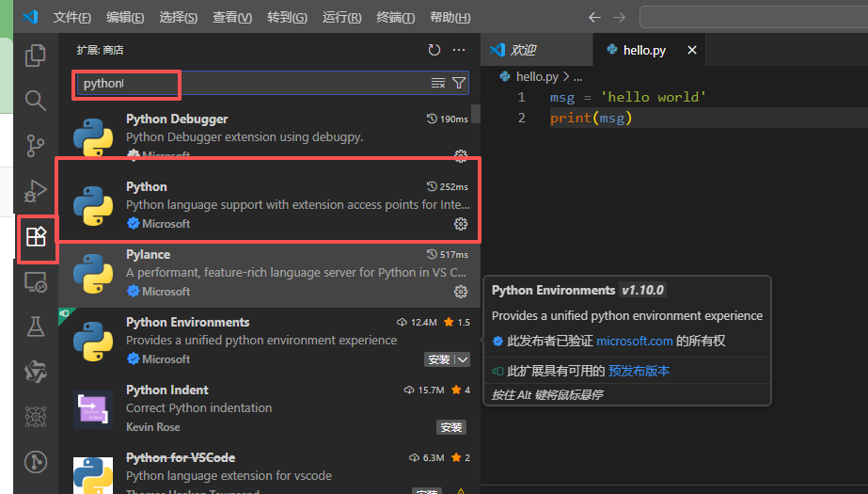
Task: Go forward with the right arrow
Action: (x=620, y=17)
